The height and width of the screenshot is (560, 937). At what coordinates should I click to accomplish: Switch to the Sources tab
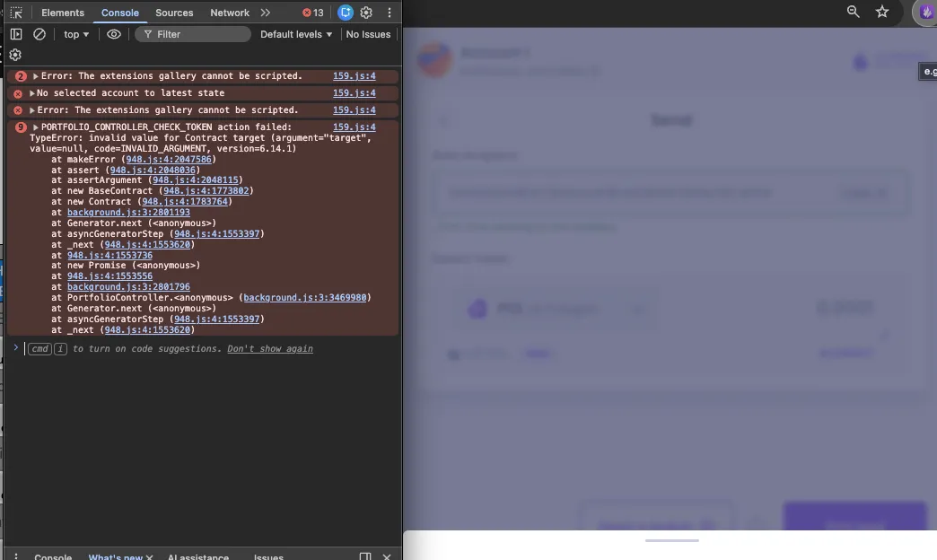coord(174,13)
